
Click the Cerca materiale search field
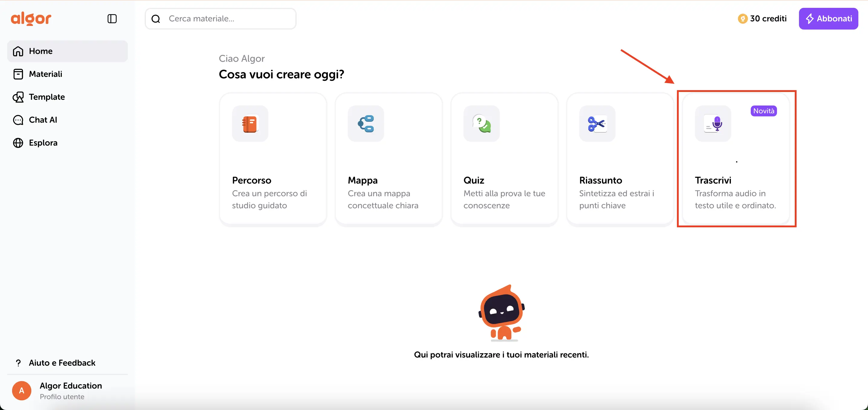tap(229, 19)
